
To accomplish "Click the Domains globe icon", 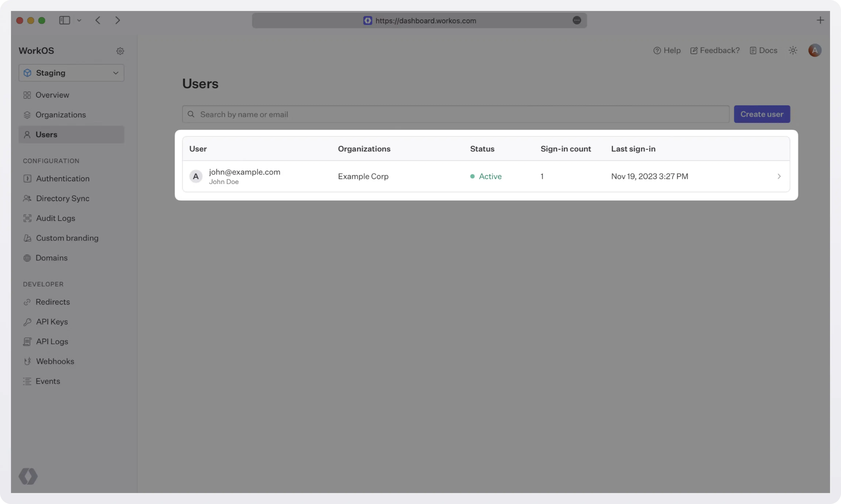I will tap(27, 258).
